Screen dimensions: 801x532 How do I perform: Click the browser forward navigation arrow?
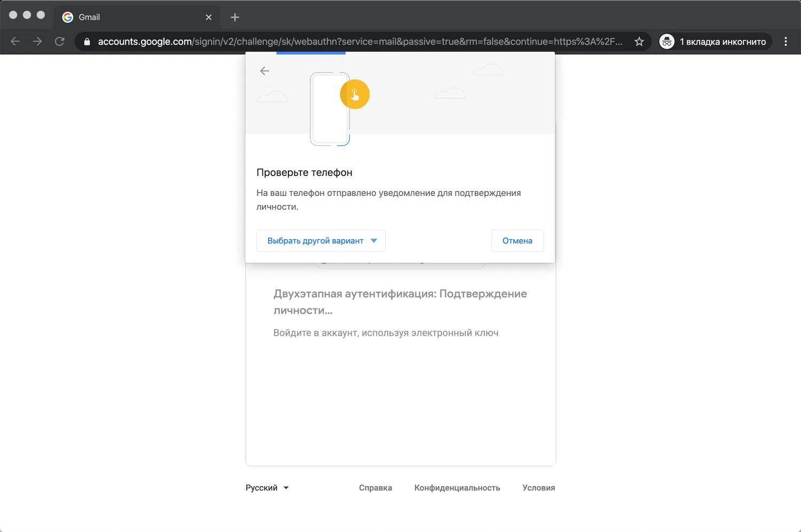pyautogui.click(x=37, y=42)
